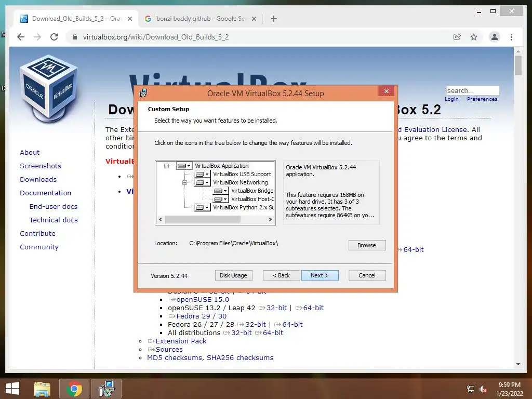Screen dimensions: 532x399
Task: Select VirtualBox USB Support tree label
Action: pos(242,174)
